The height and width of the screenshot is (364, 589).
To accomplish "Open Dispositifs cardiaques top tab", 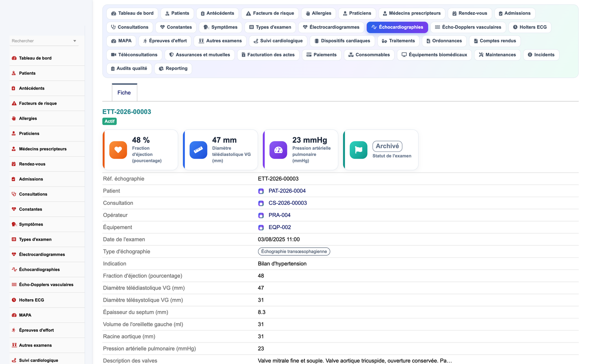I will click(342, 41).
